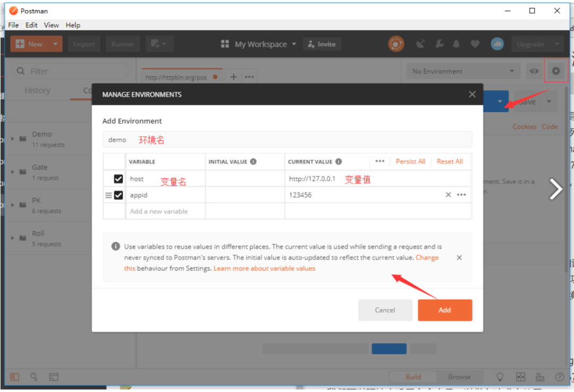Open three-dot options for appid row
This screenshot has height=392, width=574.
[461, 195]
